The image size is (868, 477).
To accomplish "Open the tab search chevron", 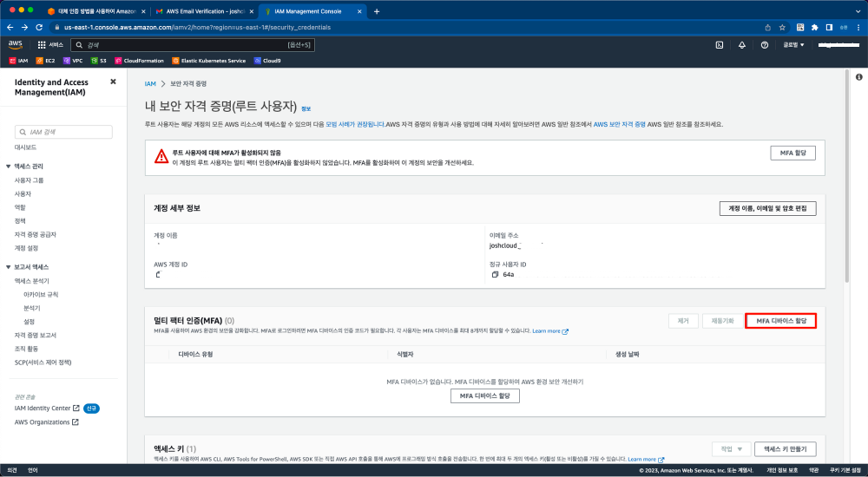I will (858, 11).
